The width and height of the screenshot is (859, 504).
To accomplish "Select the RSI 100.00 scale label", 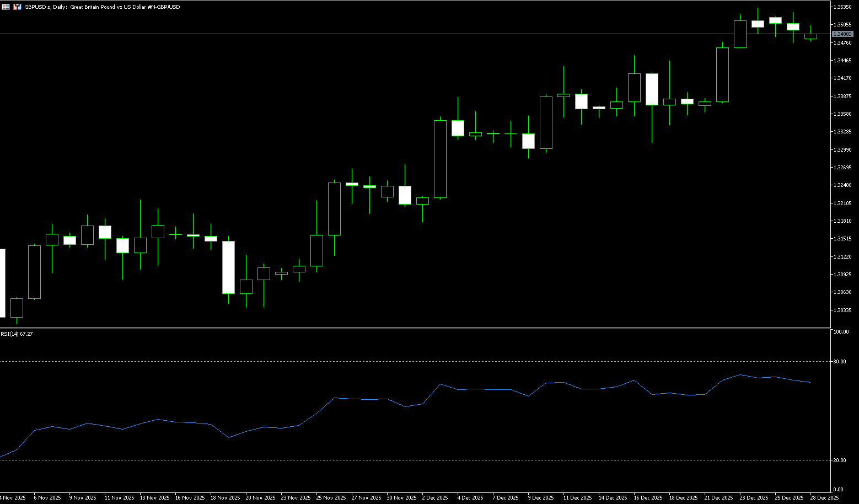I will pyautogui.click(x=841, y=332).
